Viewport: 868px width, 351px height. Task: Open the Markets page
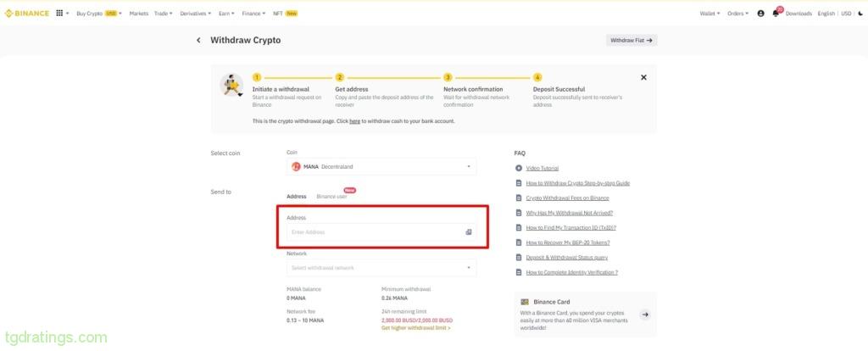coord(139,14)
